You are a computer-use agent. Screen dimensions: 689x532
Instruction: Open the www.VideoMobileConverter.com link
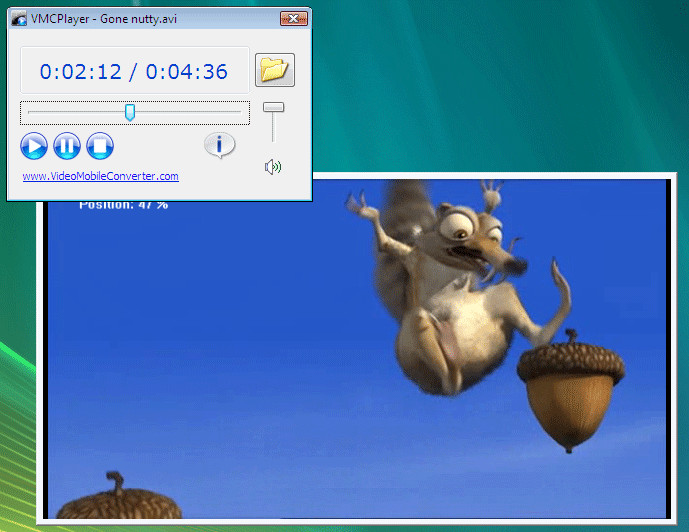(x=101, y=176)
